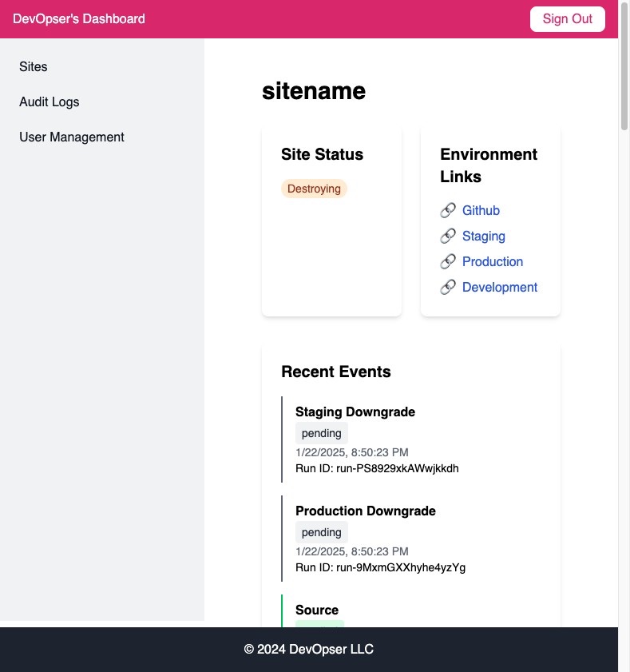Click the pending badge under Staging Downgrade

pyautogui.click(x=322, y=433)
